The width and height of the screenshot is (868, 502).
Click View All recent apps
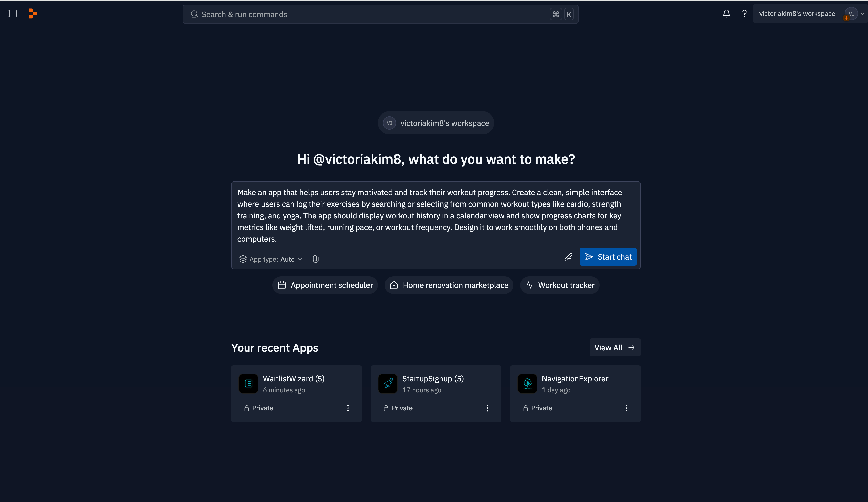[x=615, y=348]
